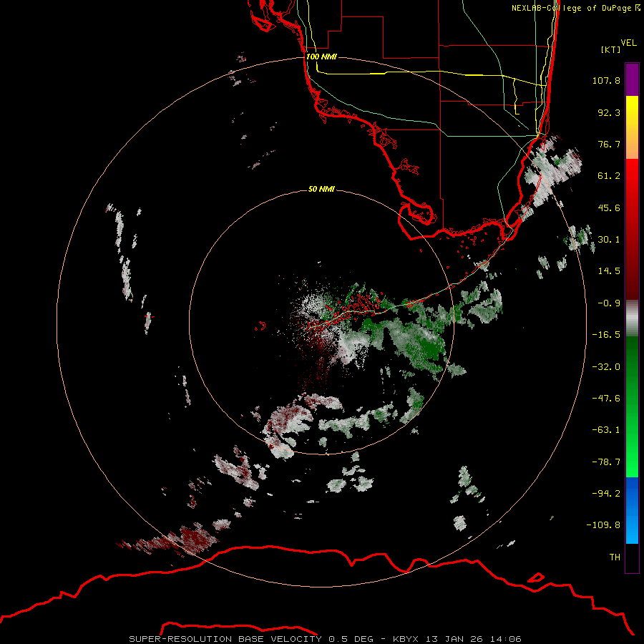
Task: Pick the purple segment of the velocity scale
Action: [x=632, y=79]
